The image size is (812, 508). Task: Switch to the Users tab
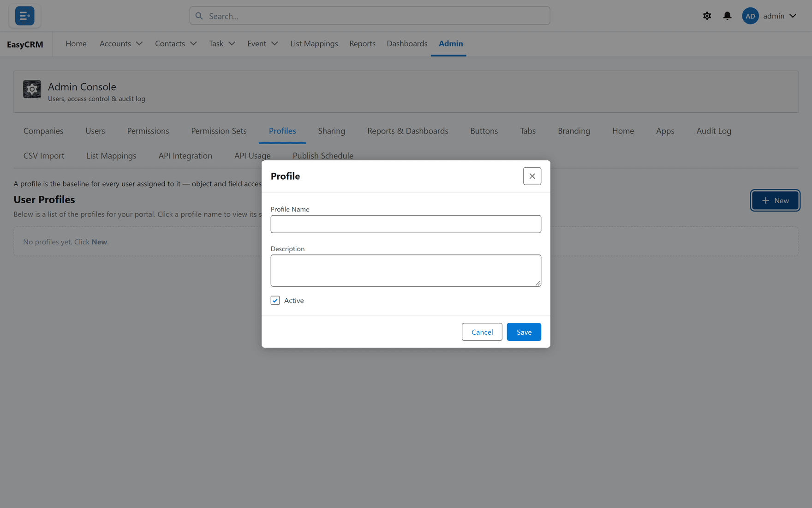click(95, 131)
